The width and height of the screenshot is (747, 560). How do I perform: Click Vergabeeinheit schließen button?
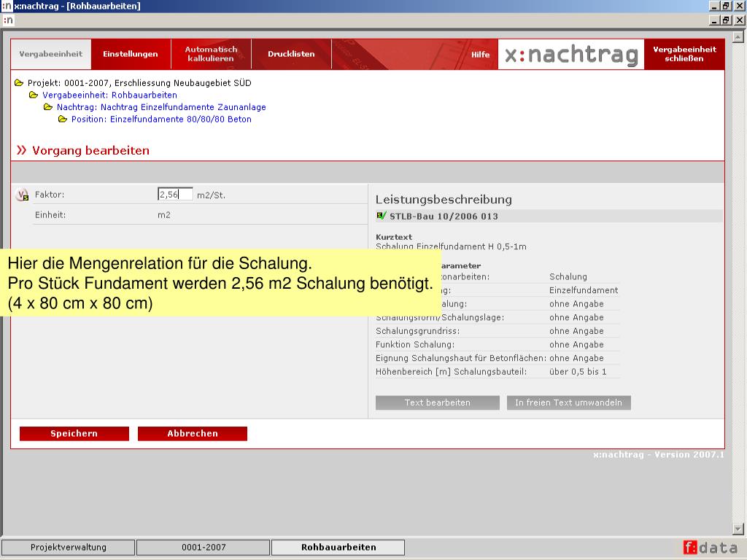click(684, 54)
